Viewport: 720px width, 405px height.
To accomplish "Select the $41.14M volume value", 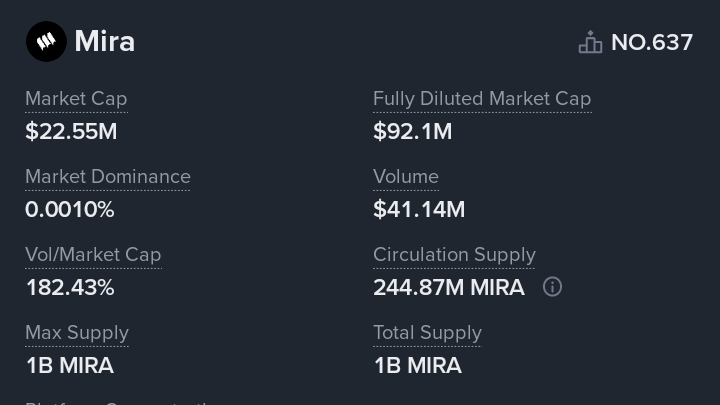I will (419, 209).
